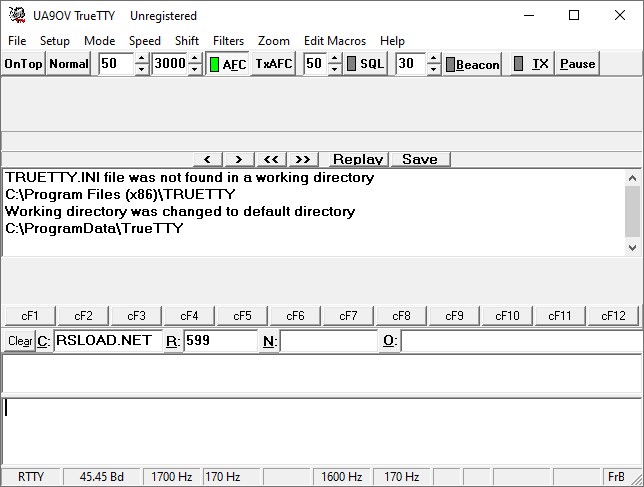Click the cF7 macro button
This screenshot has width=644, height=487.
pos(348,316)
